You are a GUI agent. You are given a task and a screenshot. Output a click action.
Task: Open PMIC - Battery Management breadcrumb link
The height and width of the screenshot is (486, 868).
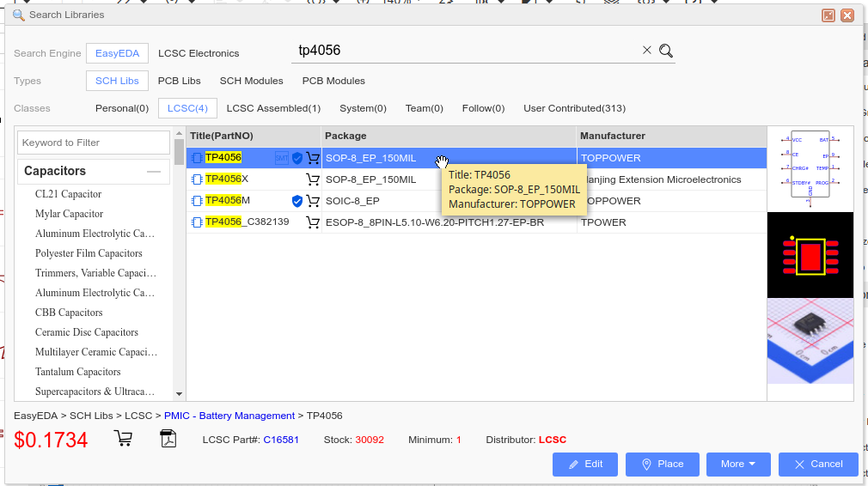[229, 416]
